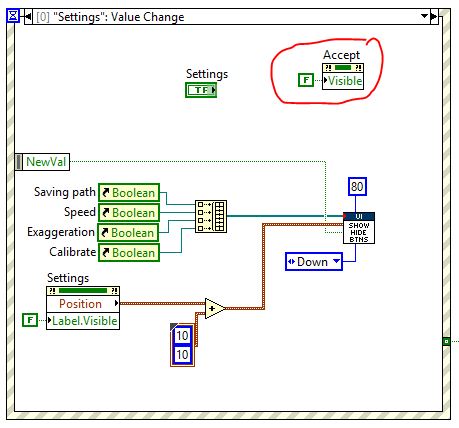Click the Position property of Settings node

coord(83,304)
